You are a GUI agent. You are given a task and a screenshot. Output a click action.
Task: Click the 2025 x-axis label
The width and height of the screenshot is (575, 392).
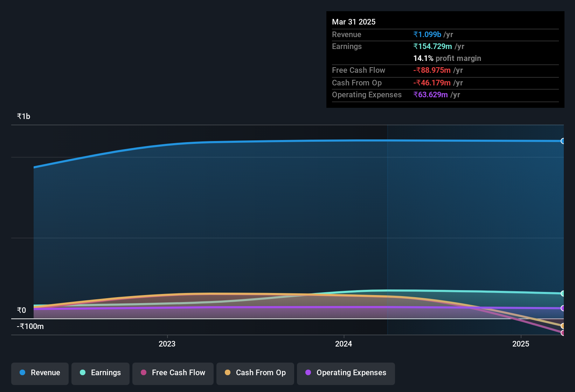[x=521, y=344]
